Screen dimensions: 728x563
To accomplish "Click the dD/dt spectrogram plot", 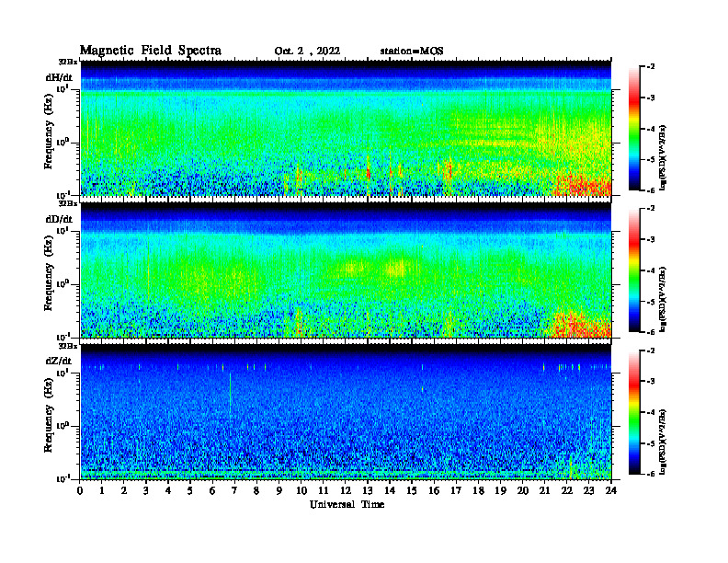I will [346, 270].
